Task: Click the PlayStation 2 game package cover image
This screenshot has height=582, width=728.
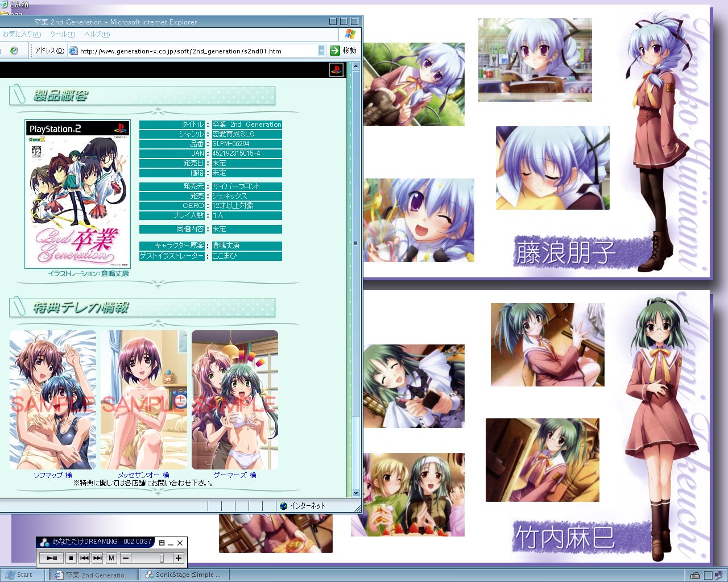Action: click(x=77, y=193)
